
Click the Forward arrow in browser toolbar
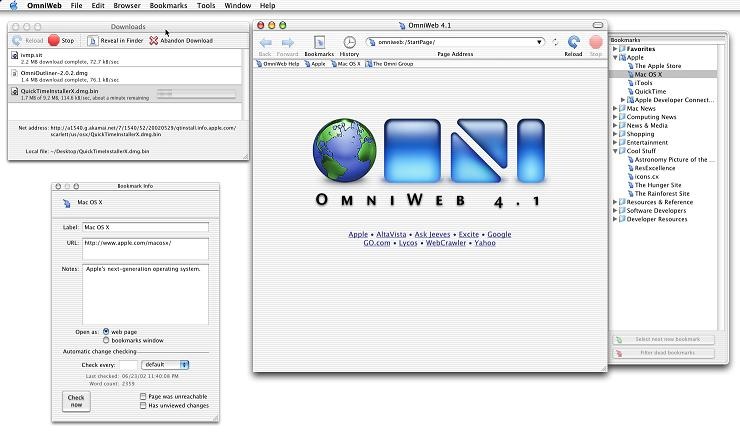(287, 43)
